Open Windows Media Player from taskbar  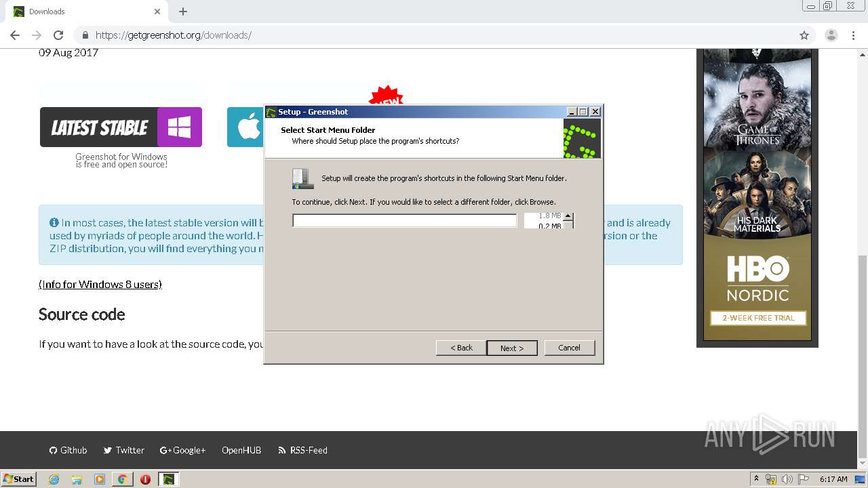100,479
